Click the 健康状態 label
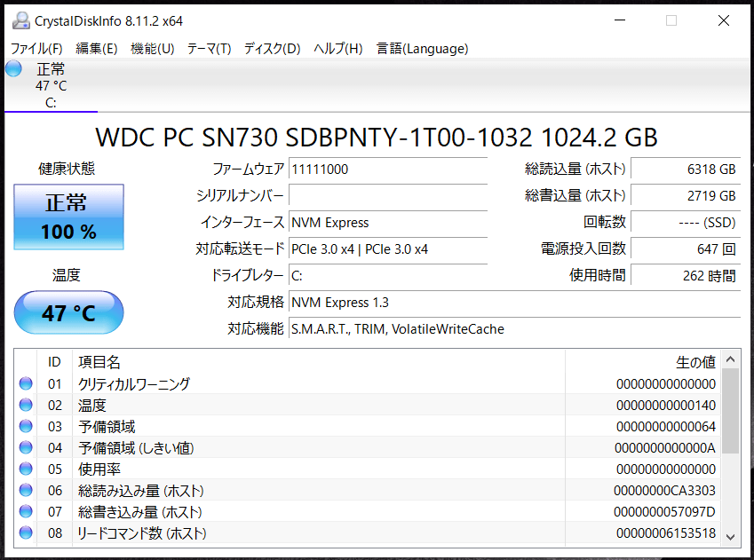 pos(67,169)
